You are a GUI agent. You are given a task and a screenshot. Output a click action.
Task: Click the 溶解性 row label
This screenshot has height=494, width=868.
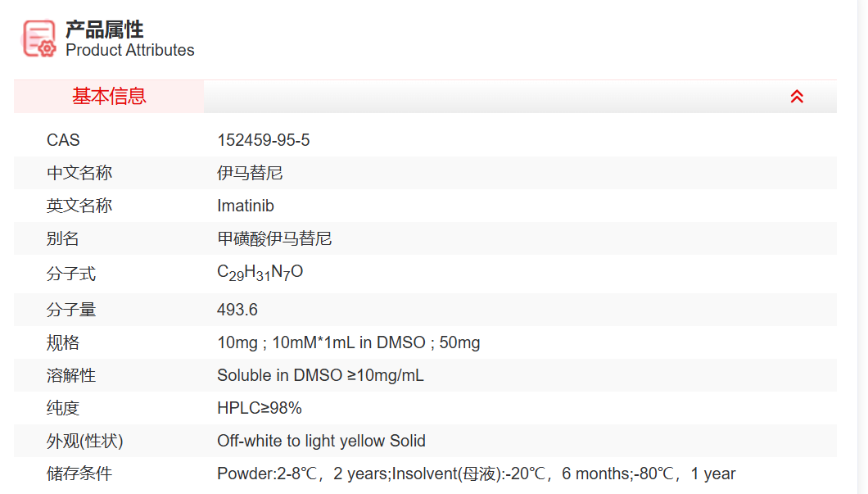(71, 375)
